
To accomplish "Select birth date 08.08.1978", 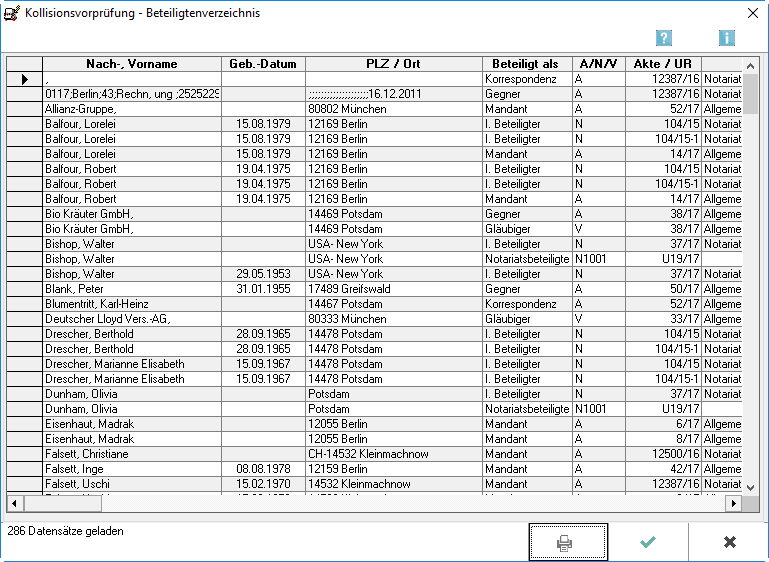I will [x=263, y=469].
